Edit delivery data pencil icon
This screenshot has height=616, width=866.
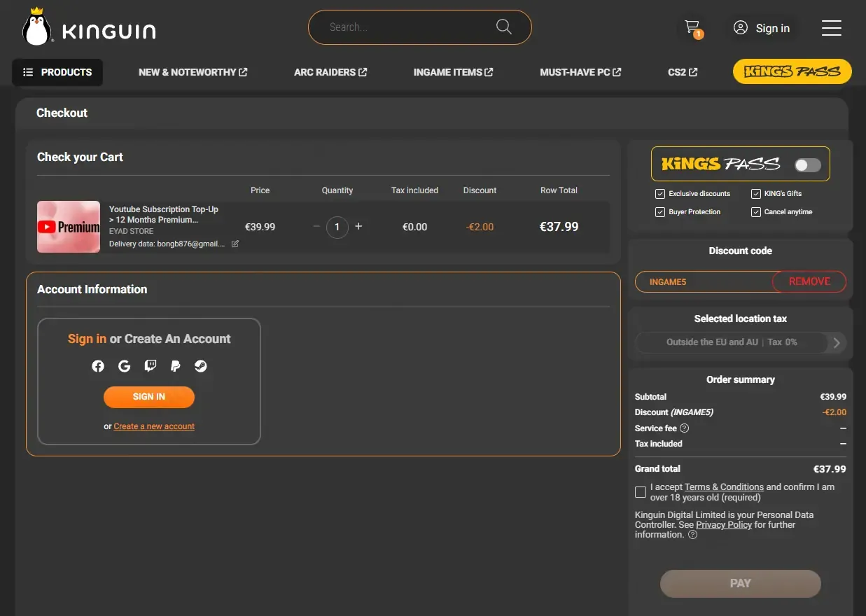[235, 244]
